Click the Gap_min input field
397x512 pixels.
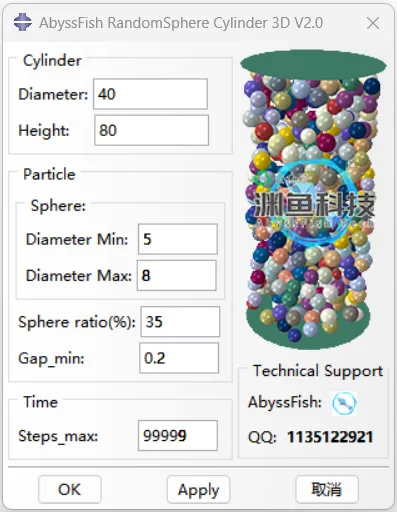[x=179, y=358]
